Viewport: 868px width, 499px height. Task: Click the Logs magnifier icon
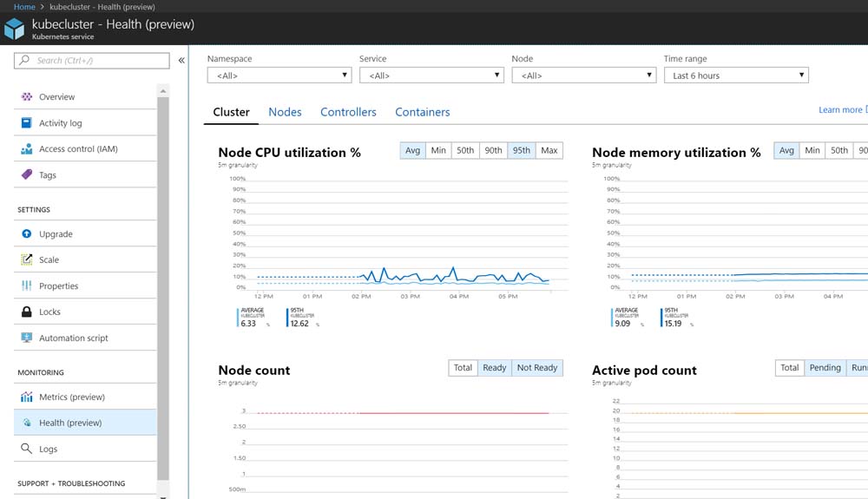(x=26, y=450)
